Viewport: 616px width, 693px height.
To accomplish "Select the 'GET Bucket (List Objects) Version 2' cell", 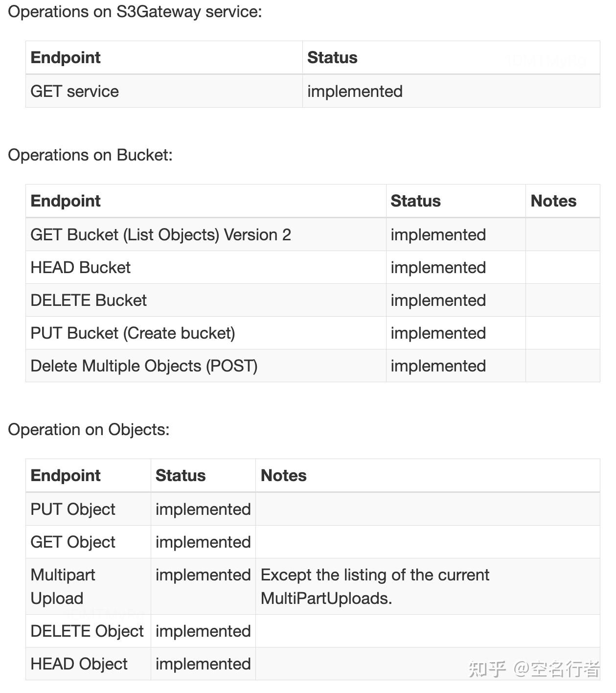I will pyautogui.click(x=160, y=235).
